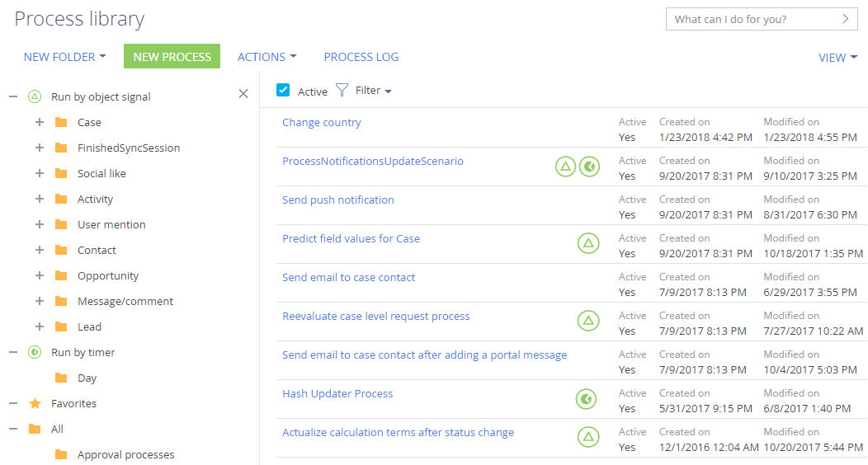Open the Change country process
Viewport: 868px width, 465px height.
tap(322, 122)
